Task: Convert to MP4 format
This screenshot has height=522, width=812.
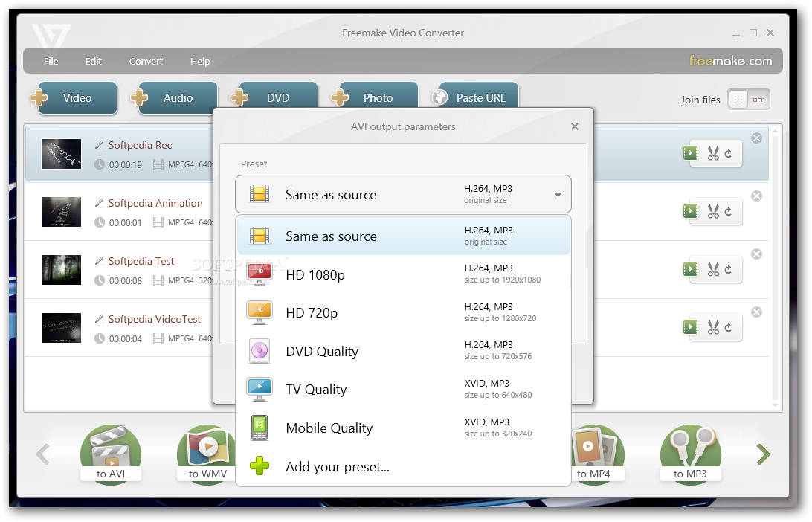Action: 598,454
